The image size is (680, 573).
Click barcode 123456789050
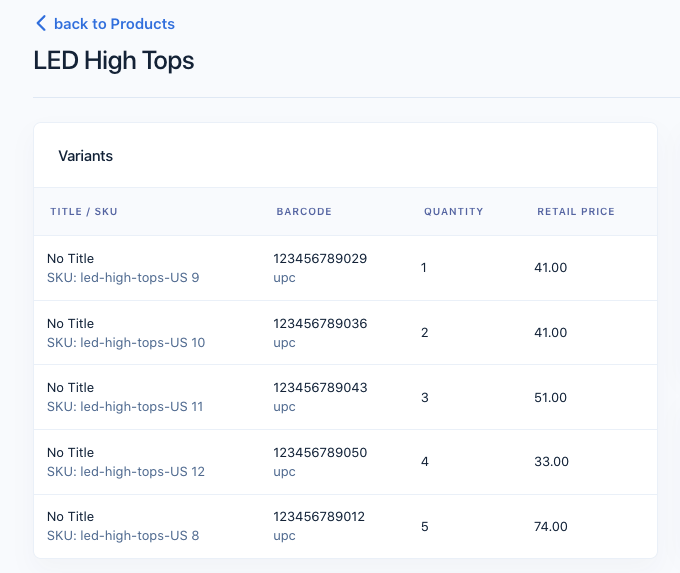tap(320, 453)
